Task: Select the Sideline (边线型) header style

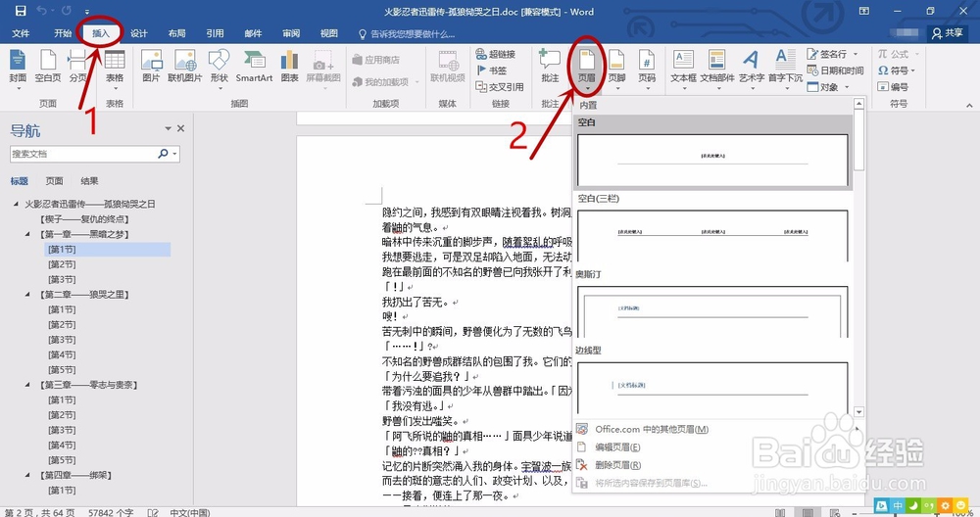Action: (712, 387)
